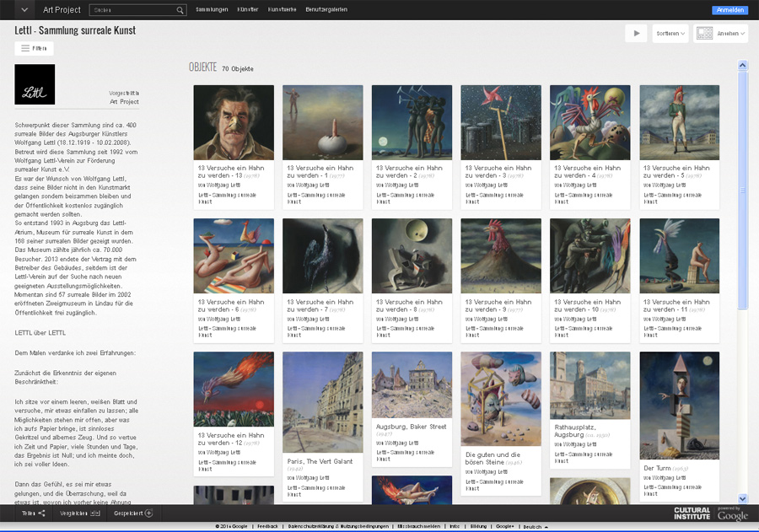Viewport: 759px width, 532px height.
Task: Open the colorful mechanical rooster thumbnail
Action: pos(590,122)
